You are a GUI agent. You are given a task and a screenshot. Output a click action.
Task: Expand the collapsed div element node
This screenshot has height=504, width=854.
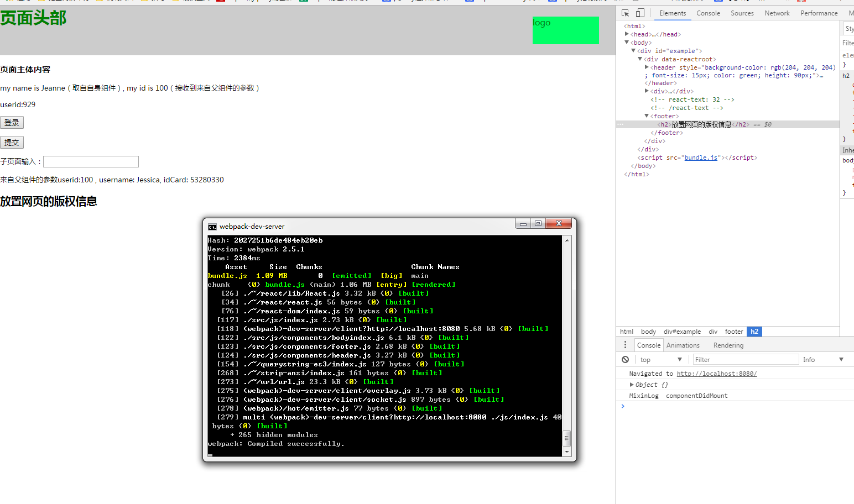647,91
